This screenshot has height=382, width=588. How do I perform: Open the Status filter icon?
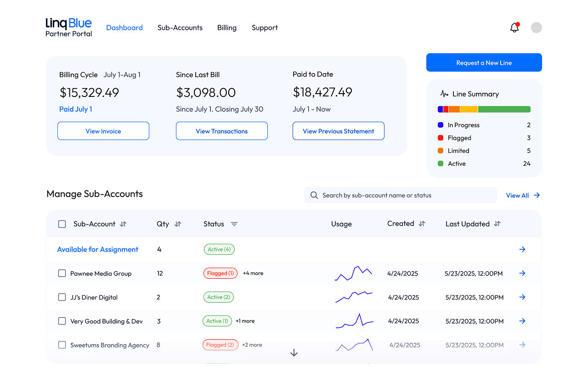[x=234, y=224]
